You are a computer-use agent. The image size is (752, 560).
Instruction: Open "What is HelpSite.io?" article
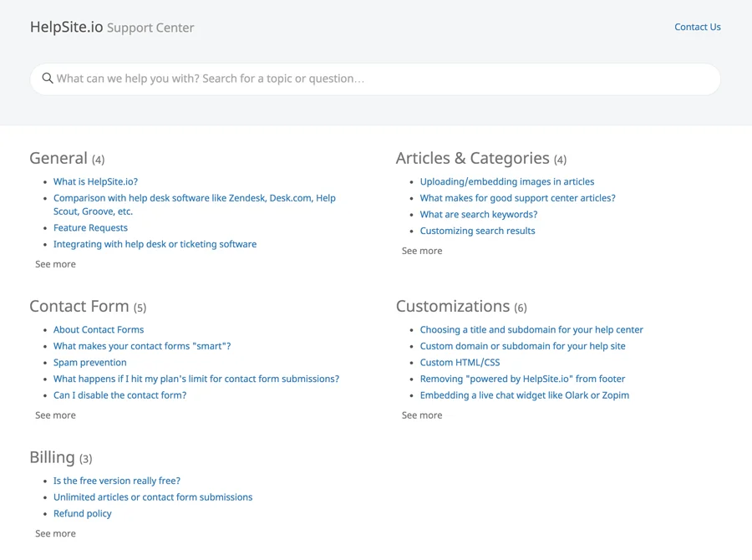click(x=95, y=181)
